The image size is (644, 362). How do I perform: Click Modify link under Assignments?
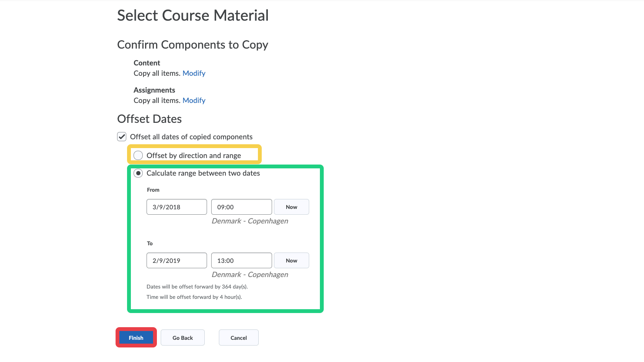coord(194,100)
